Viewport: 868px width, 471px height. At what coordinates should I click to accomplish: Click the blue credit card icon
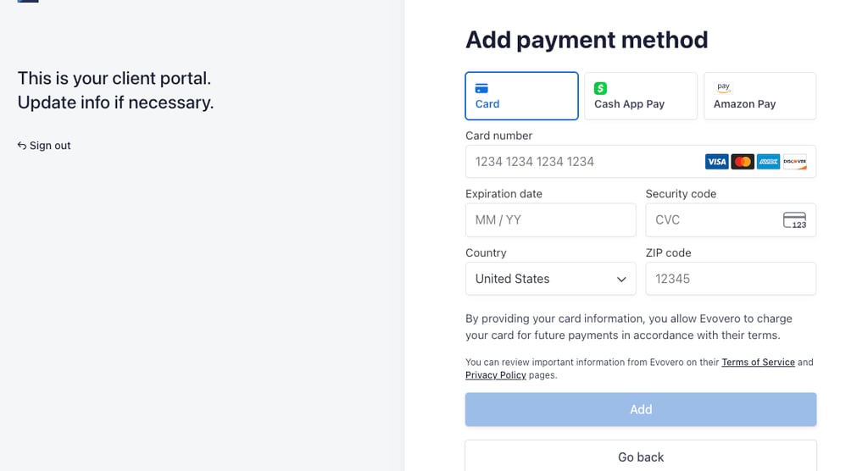[x=481, y=88]
